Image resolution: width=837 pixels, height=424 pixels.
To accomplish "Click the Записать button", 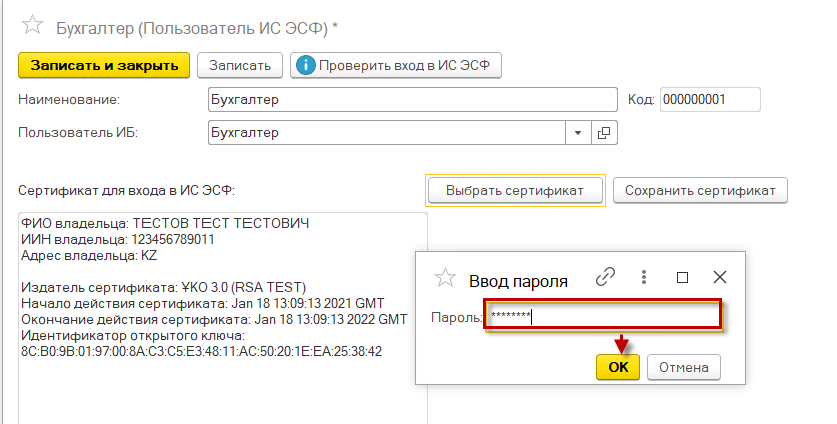I will (240, 65).
